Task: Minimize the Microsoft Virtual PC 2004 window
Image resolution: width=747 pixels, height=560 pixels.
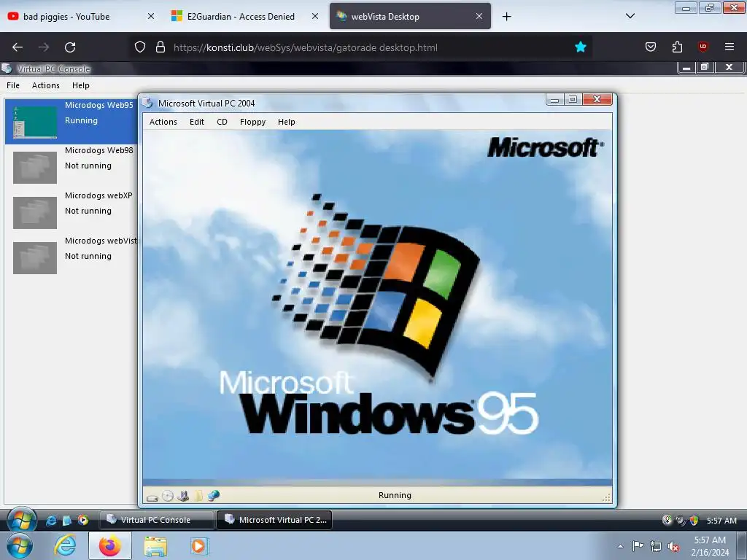Action: coord(554,99)
